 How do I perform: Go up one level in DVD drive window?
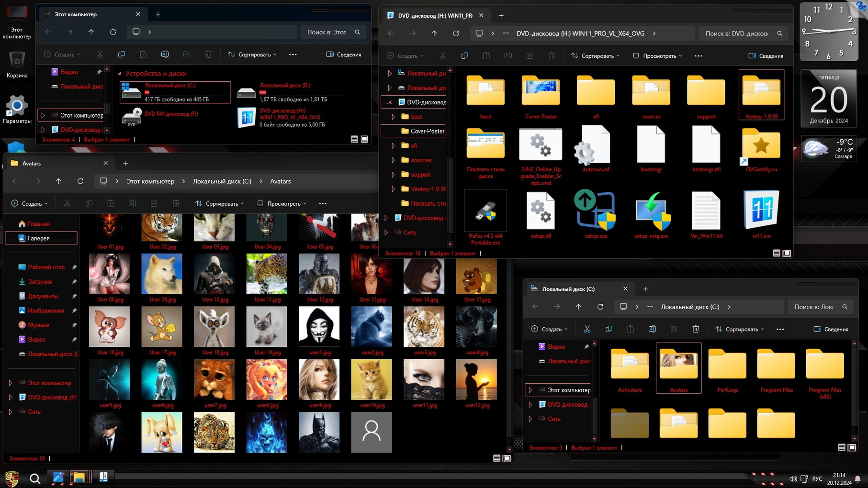(434, 33)
